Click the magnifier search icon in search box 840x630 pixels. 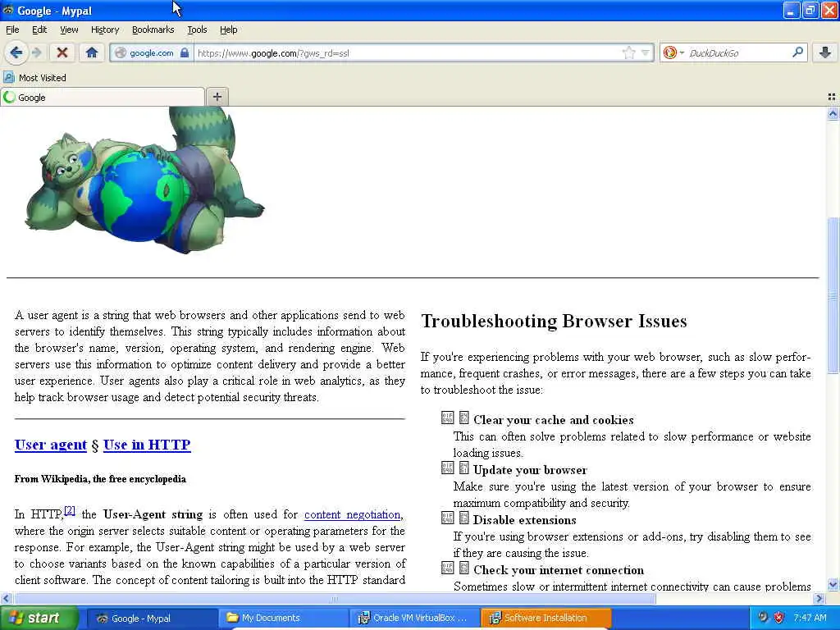coord(797,52)
